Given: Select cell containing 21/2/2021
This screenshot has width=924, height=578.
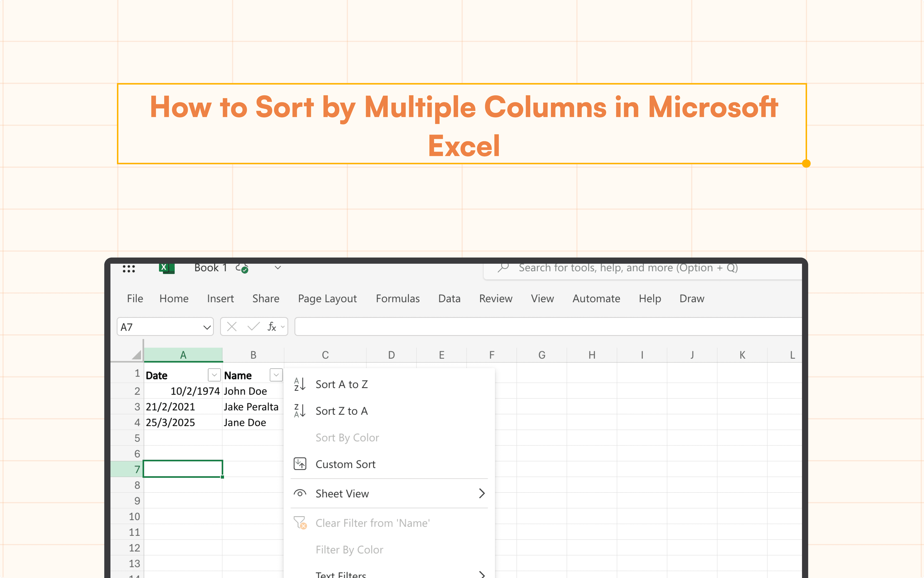Looking at the screenshot, I should [x=183, y=407].
